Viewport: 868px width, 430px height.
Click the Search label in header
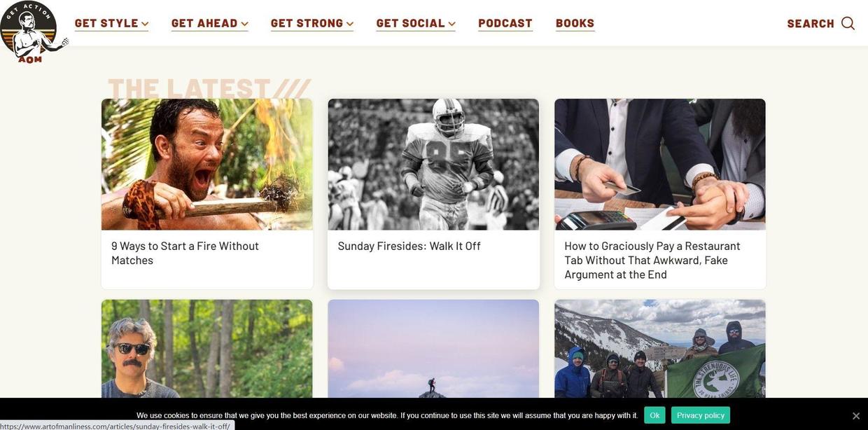point(811,24)
